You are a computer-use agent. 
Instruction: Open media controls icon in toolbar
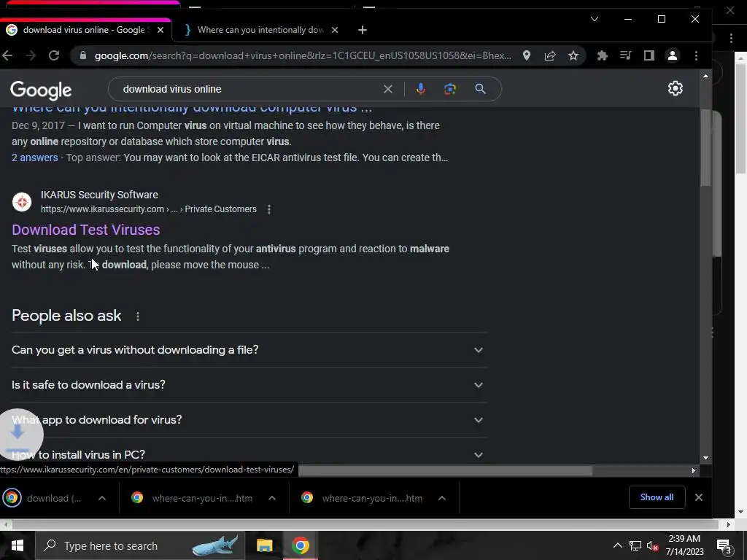625,55
